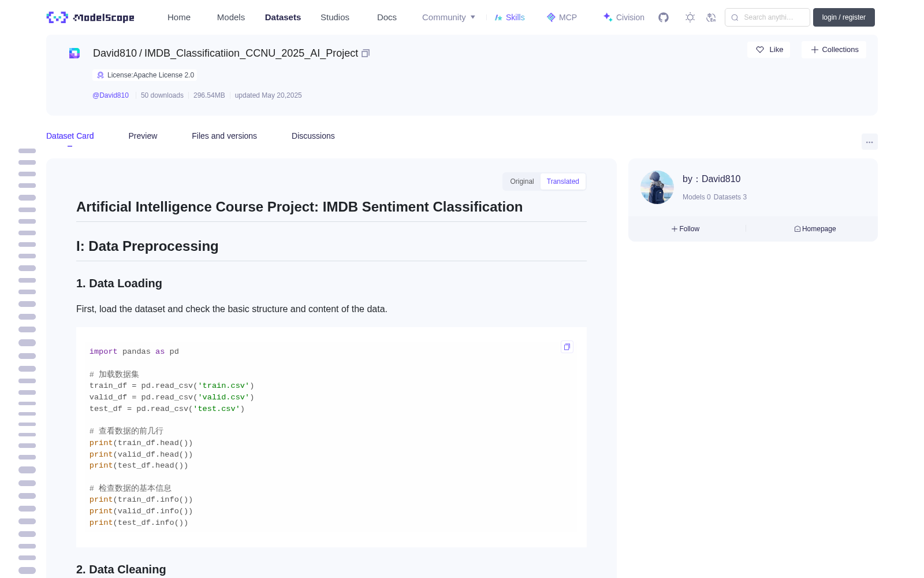Click the dataset title David810 / IMDB_Classificatiion

click(x=225, y=53)
